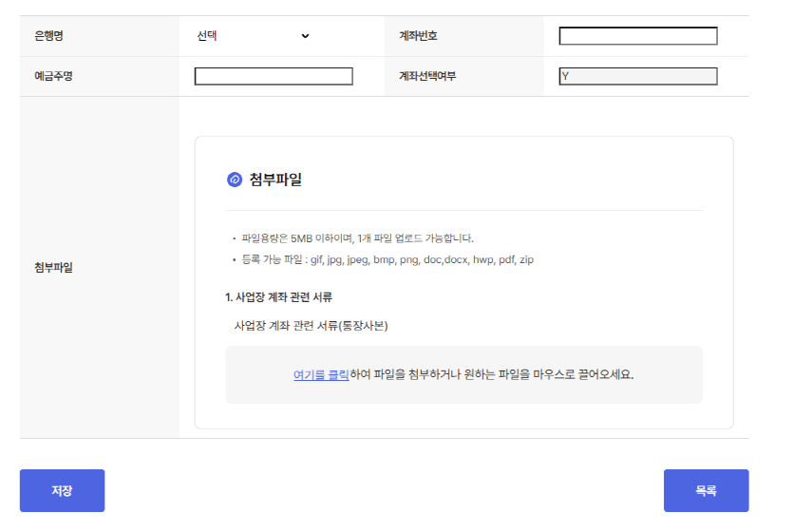Click the paperclip icon beside 첨부파일 heading
Screen dimensions: 812x532
coord(235,180)
